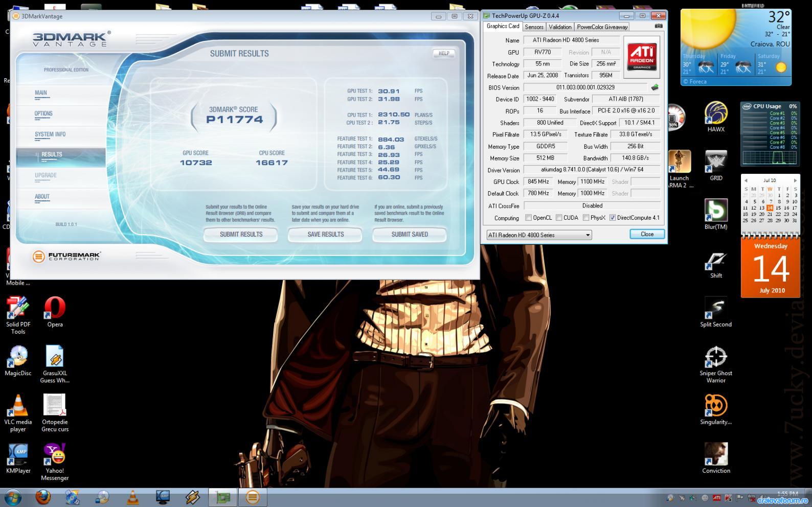Click the ATI Radeon logo in GPU-Z
This screenshot has height=507, width=812.
click(642, 57)
